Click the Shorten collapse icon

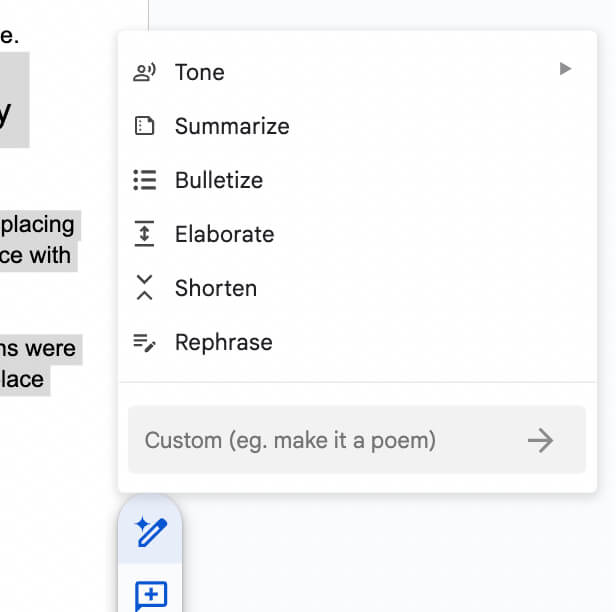point(145,288)
